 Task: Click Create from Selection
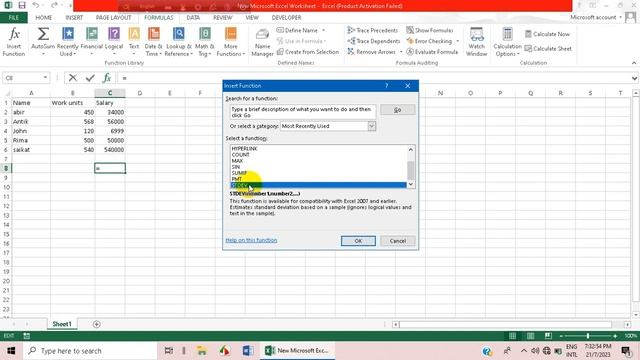click(x=308, y=52)
